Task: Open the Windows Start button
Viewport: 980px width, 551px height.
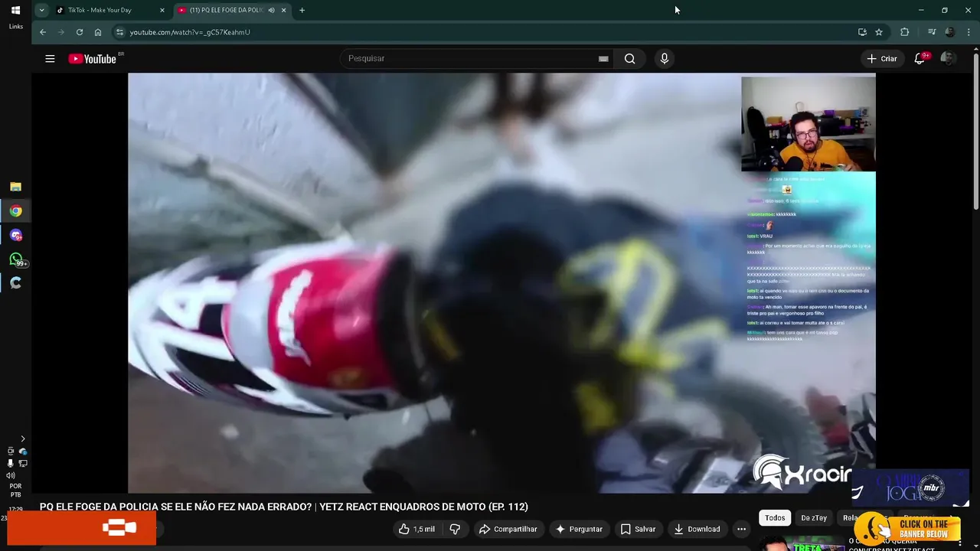Action: coord(15,10)
